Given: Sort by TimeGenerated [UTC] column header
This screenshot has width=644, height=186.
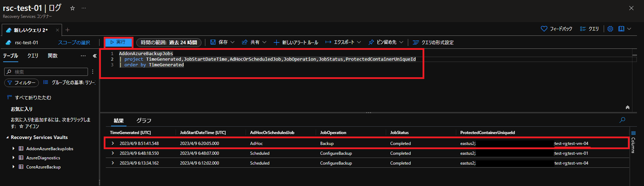Looking at the screenshot, I should coord(130,133).
